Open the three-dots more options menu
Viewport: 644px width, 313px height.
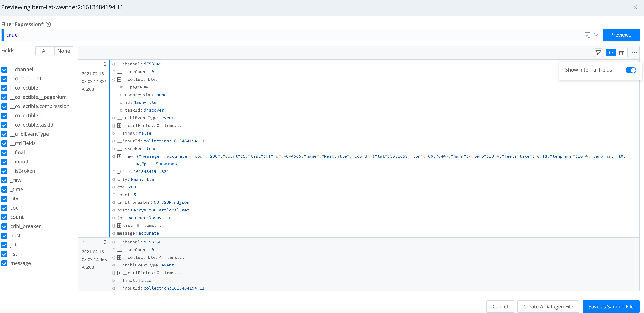click(x=634, y=53)
